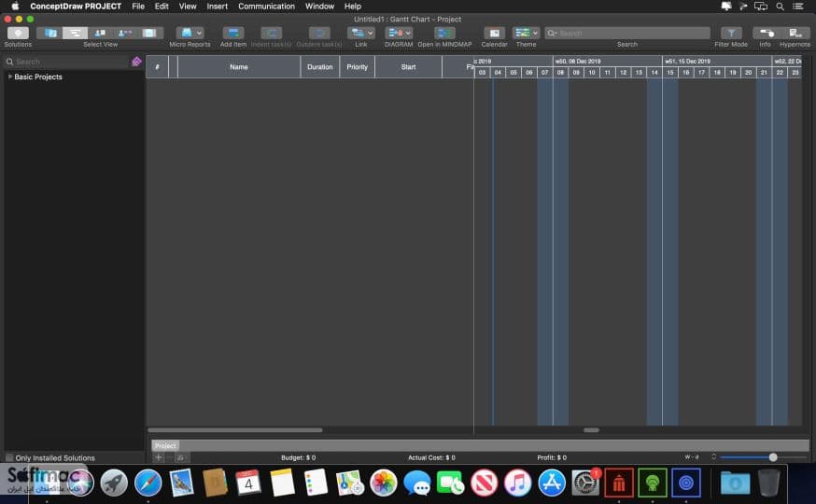Open the Window menu
Screen dimensions: 816x504
pos(319,7)
